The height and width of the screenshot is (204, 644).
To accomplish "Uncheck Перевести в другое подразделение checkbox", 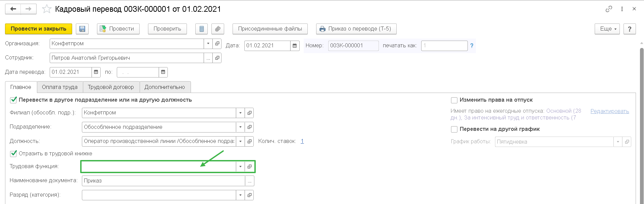I will point(13,100).
